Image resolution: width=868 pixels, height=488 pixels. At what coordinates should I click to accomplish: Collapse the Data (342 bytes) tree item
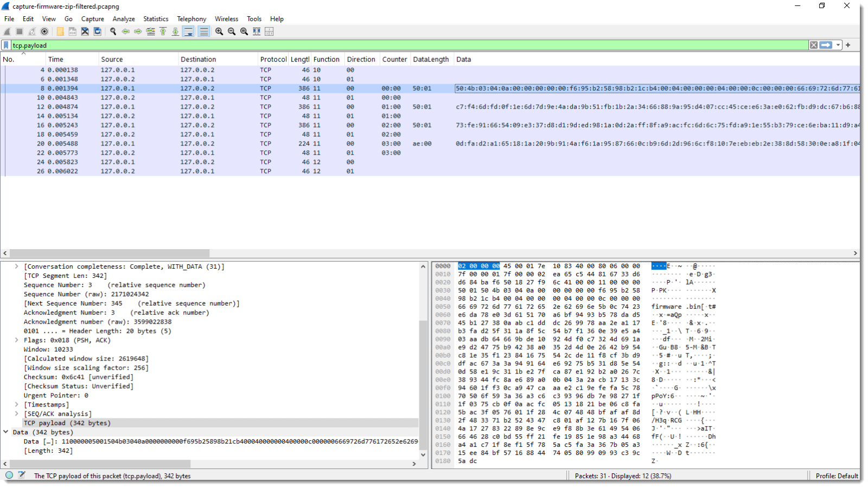6,432
